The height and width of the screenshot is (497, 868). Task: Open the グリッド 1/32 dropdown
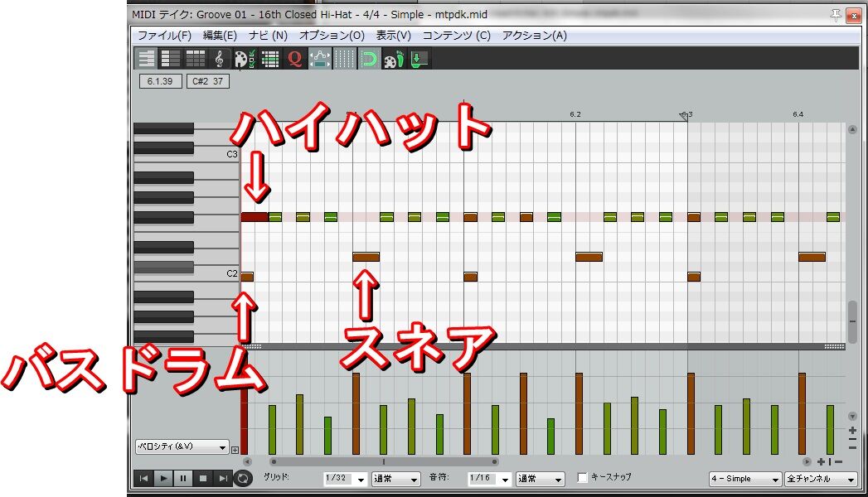click(345, 478)
